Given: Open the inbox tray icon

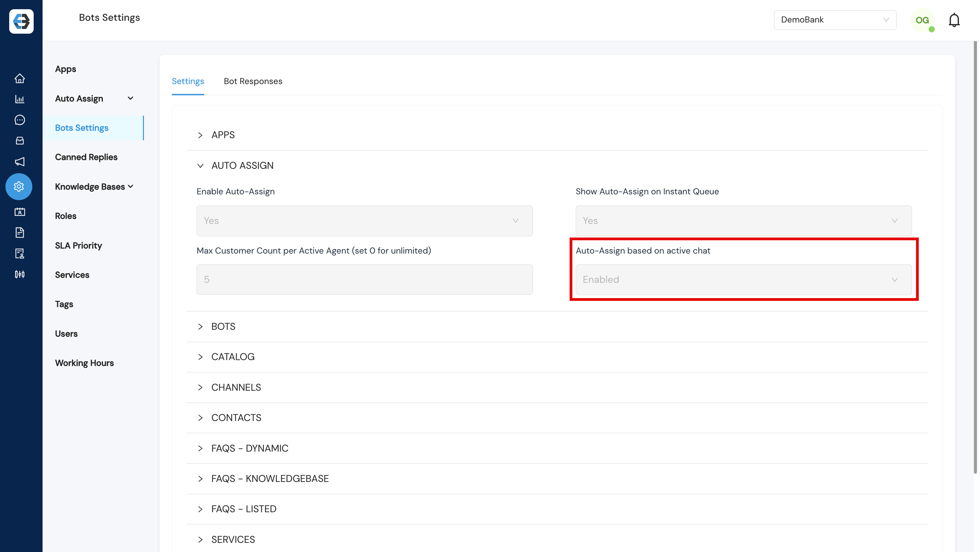Looking at the screenshot, I should (20, 141).
